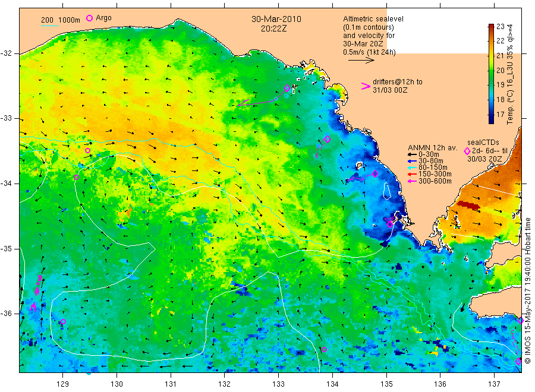
Task: Click the seal CTD diamond near 135.1E 34.6S
Action: click(390, 224)
